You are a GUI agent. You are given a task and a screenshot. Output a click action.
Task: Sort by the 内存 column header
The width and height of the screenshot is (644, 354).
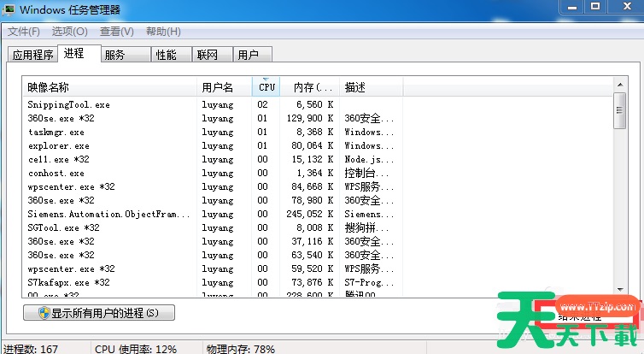pyautogui.click(x=310, y=86)
